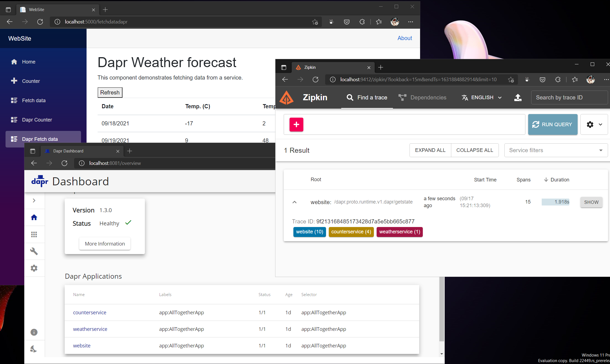The height and width of the screenshot is (364, 610).
Task: Switch to the Dependencies tab in Zipkin
Action: [x=423, y=97]
